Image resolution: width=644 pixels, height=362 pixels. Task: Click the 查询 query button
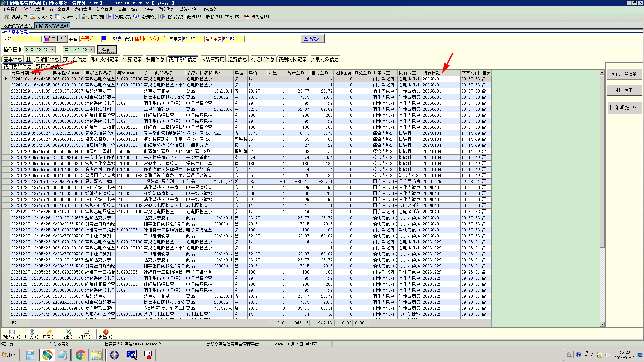point(107,50)
